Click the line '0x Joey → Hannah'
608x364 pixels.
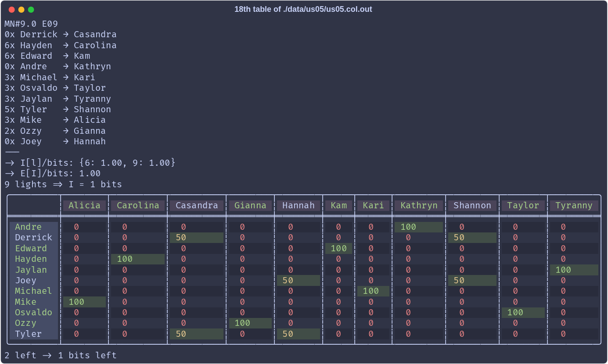55,141
